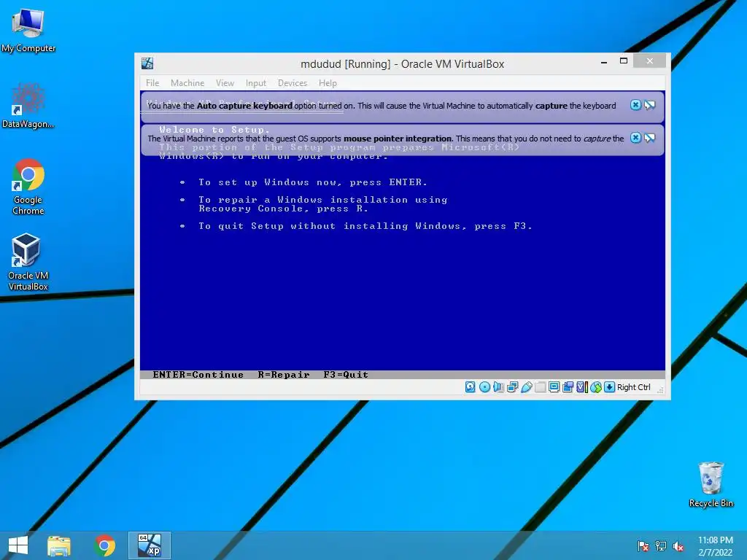Image resolution: width=747 pixels, height=560 pixels.
Task: Click the Right Ctrl host key label
Action: pos(634,387)
